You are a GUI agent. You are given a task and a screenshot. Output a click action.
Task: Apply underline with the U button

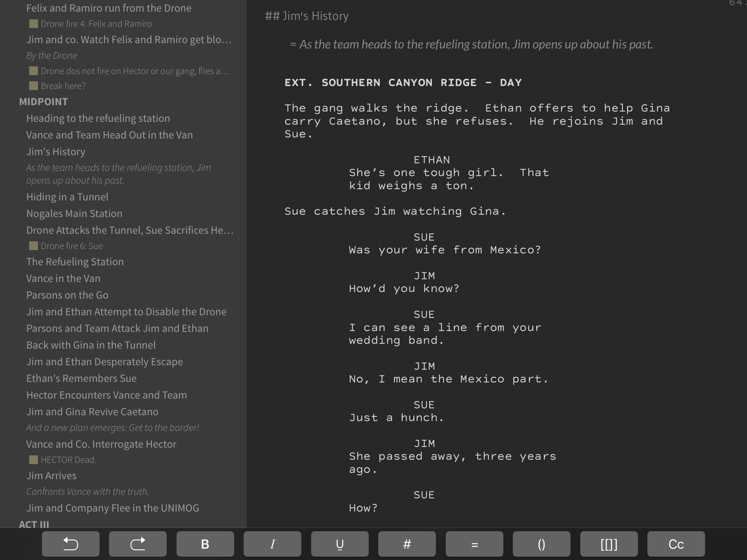point(340,544)
